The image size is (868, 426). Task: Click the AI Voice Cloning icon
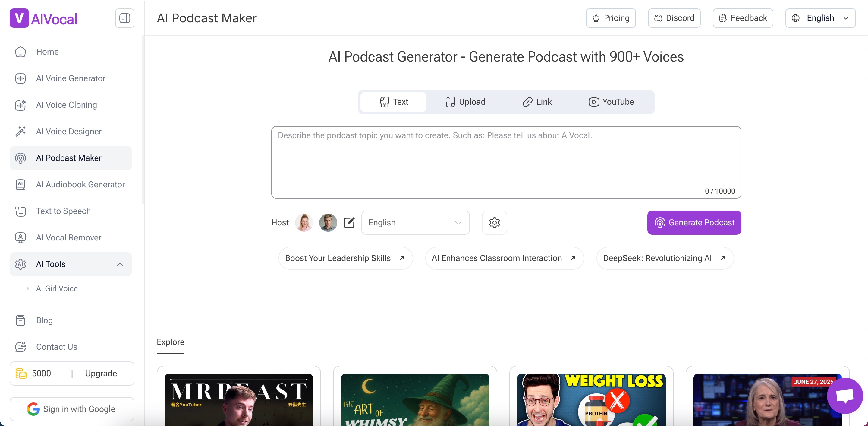coord(20,105)
